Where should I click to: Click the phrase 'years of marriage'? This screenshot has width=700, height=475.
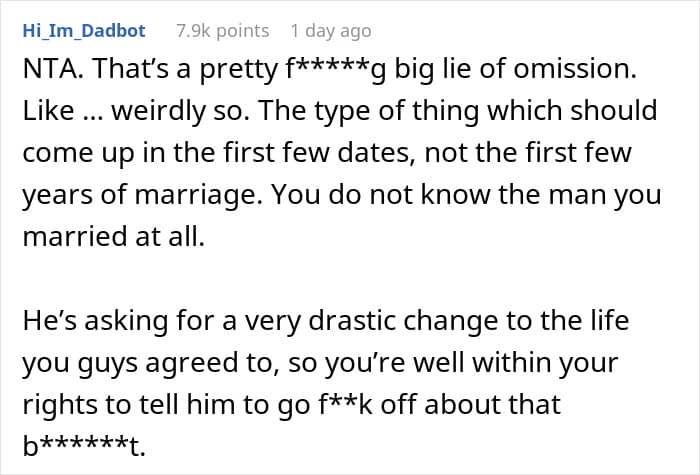[142, 195]
